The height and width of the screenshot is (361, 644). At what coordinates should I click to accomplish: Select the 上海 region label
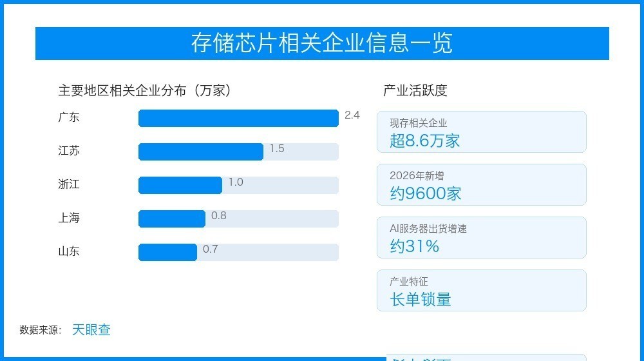click(x=69, y=217)
